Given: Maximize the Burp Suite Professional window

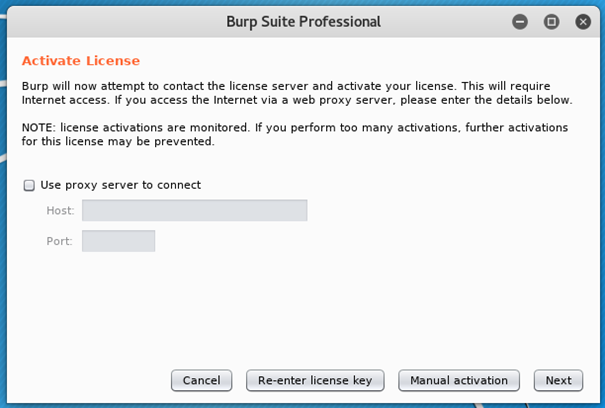Looking at the screenshot, I should click(x=551, y=21).
